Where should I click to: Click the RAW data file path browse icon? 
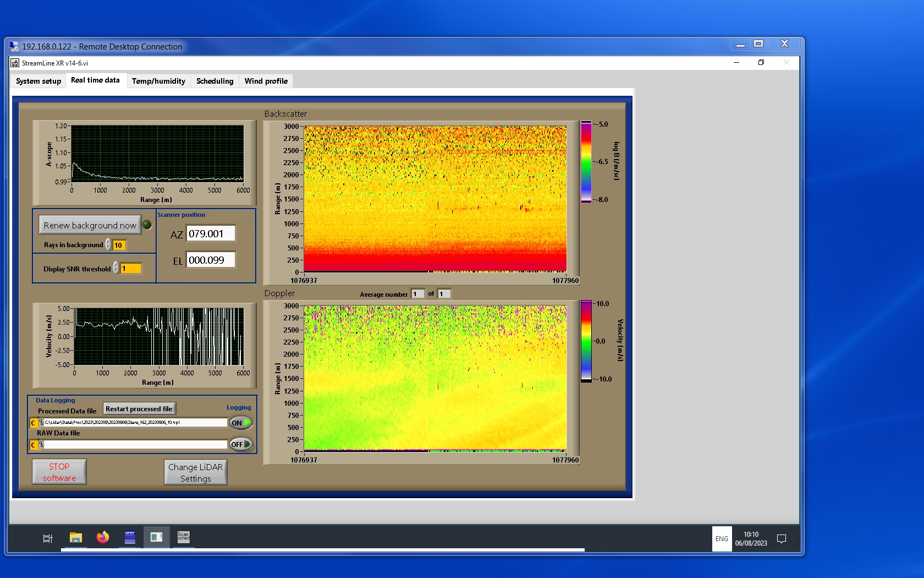pos(41,445)
